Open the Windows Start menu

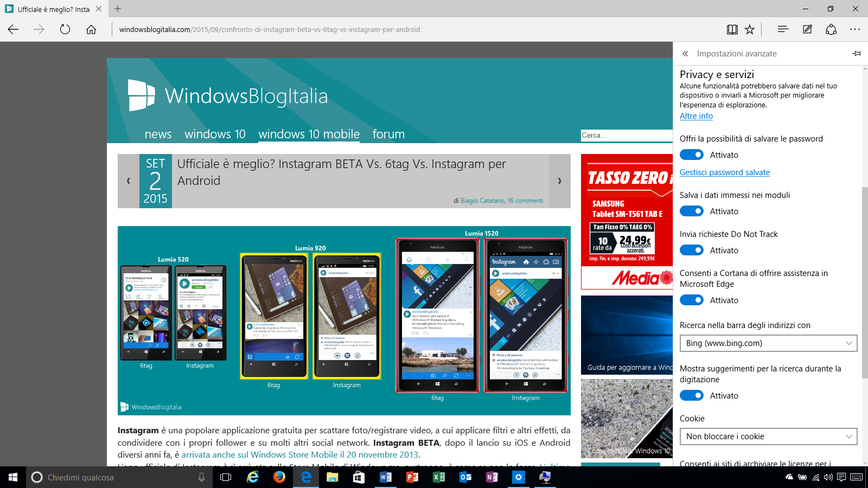[13, 477]
